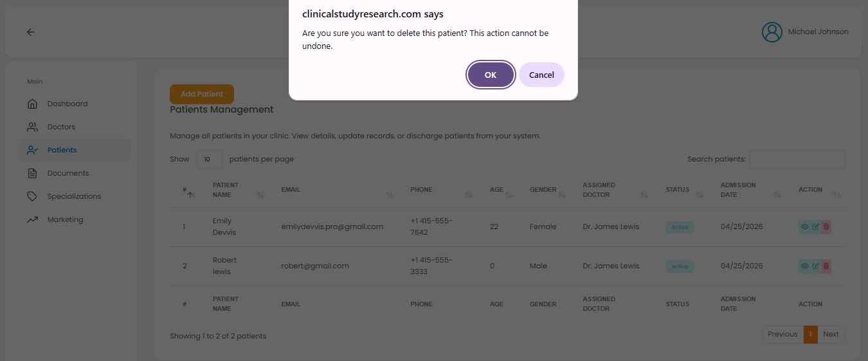Click Active status badge for Robert lewis
The image size is (868, 361).
680,266
